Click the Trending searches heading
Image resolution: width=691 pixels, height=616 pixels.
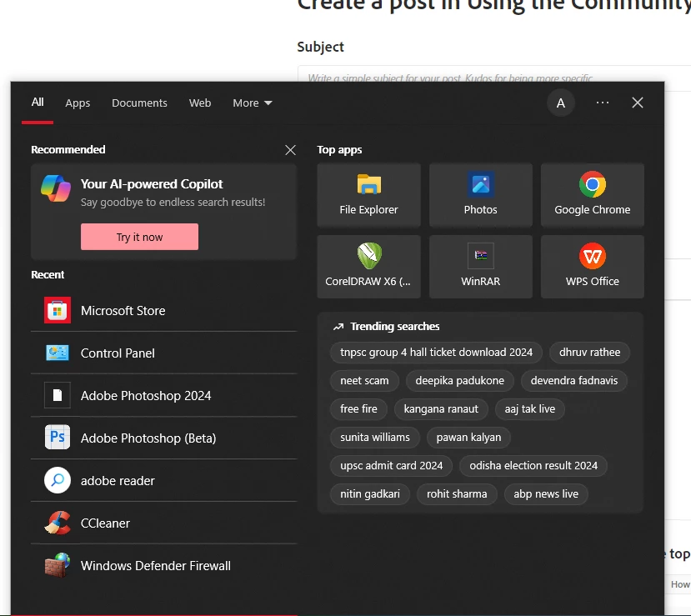click(x=395, y=327)
